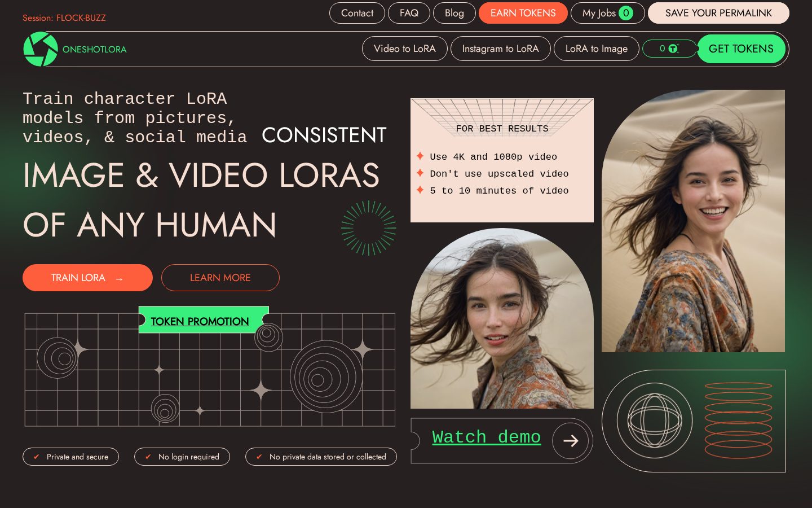The width and height of the screenshot is (812, 508).
Task: Click the Session: FLOCK-BUZZ text
Action: (64, 18)
